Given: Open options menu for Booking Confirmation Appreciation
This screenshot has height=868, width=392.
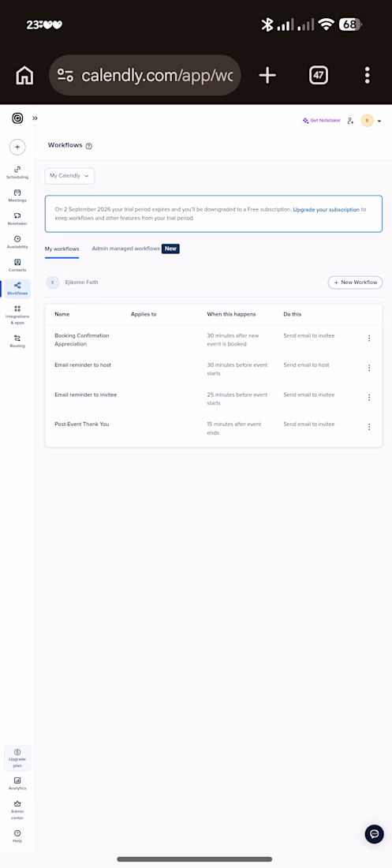Looking at the screenshot, I should point(369,338).
